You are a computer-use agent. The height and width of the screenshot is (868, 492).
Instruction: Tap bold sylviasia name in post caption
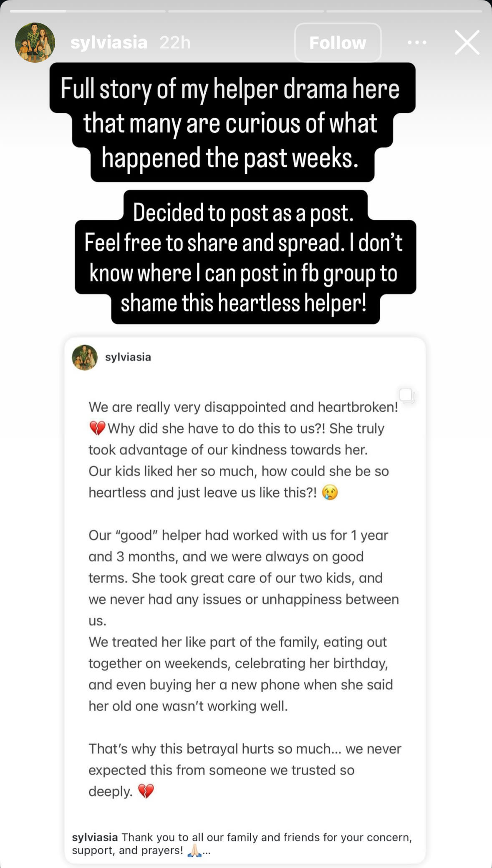point(95,838)
